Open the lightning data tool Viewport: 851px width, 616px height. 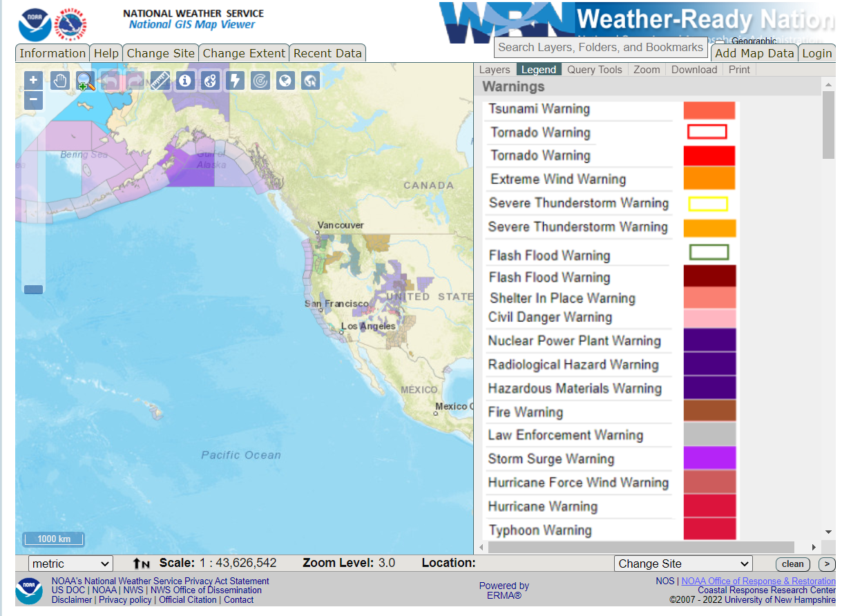[234, 81]
